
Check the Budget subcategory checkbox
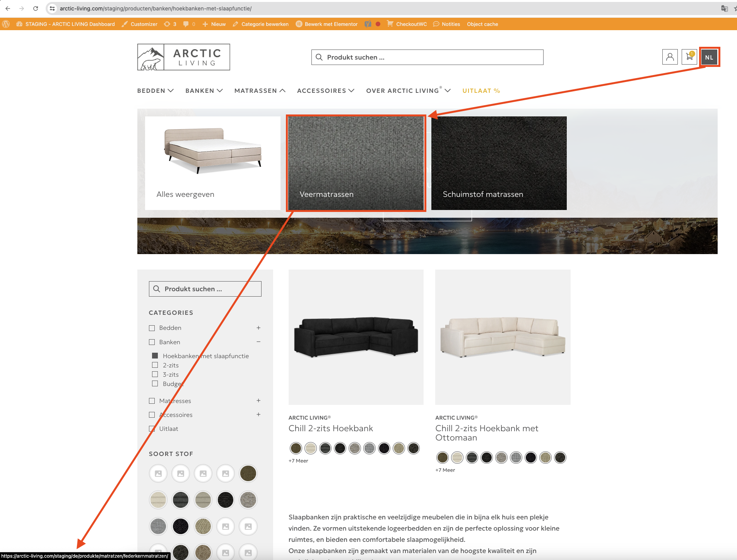point(155,383)
